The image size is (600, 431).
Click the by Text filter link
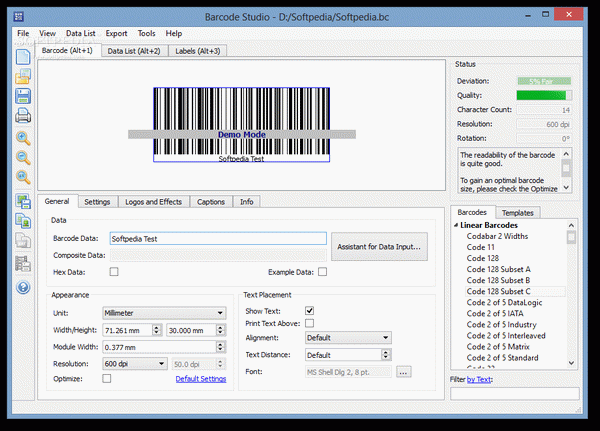click(479, 379)
